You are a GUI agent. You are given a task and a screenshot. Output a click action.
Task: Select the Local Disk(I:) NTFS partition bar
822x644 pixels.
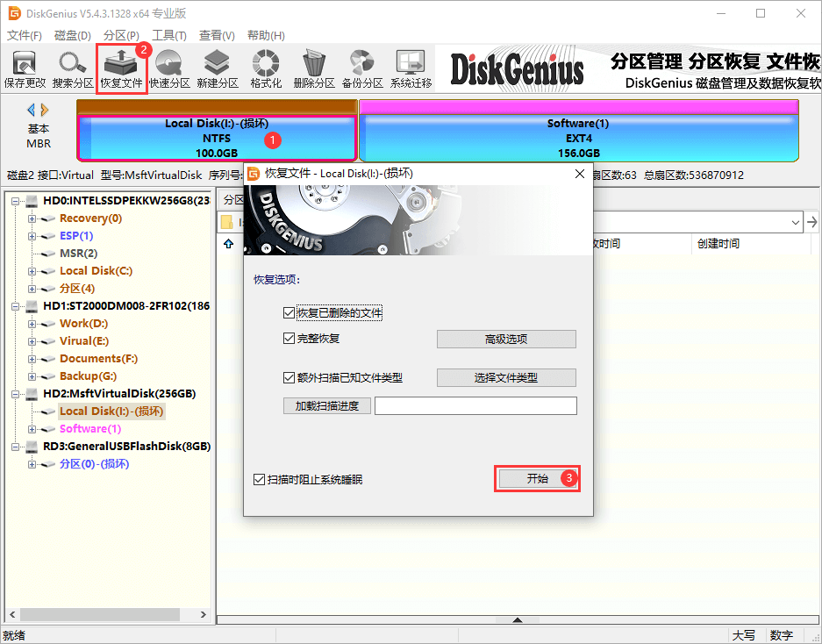point(217,138)
